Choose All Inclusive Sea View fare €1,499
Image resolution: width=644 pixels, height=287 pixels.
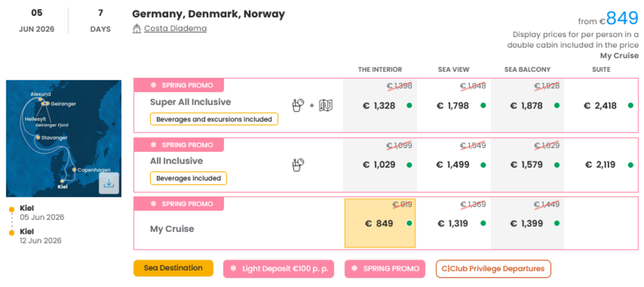[453, 165]
